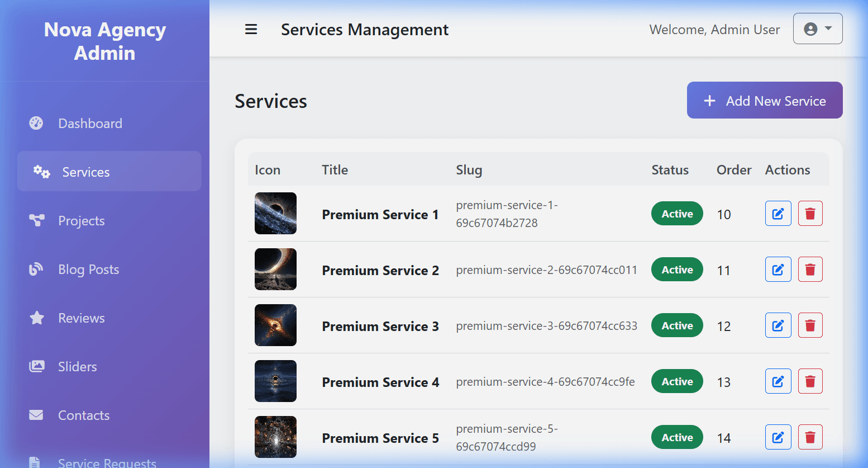
Task: Edit Premium Service 1 using pencil icon
Action: pos(778,214)
